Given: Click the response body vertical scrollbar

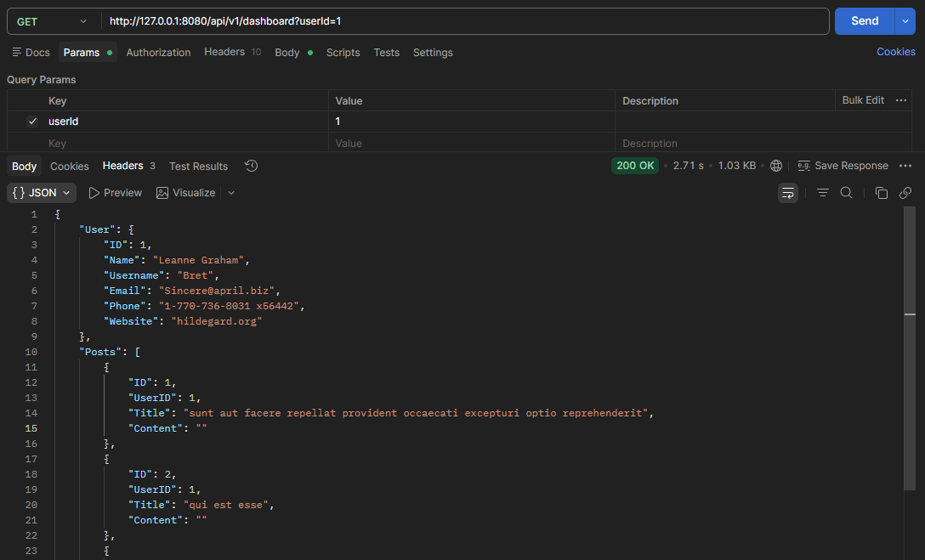Looking at the screenshot, I should (x=910, y=348).
